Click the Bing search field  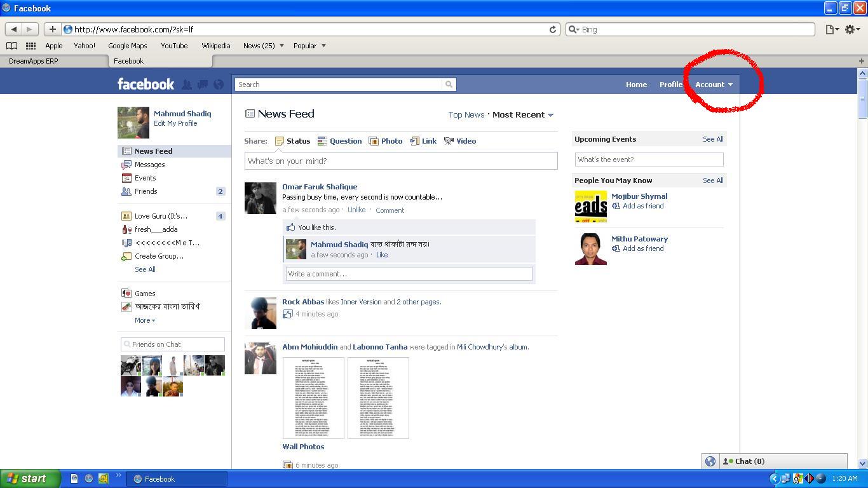690,29
